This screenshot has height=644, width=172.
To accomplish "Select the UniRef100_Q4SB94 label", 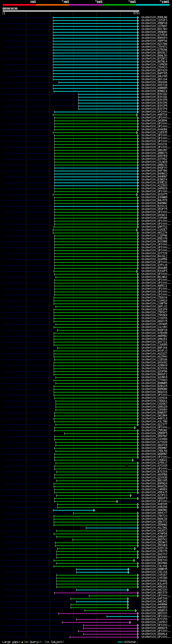I will click(x=154, y=121).
